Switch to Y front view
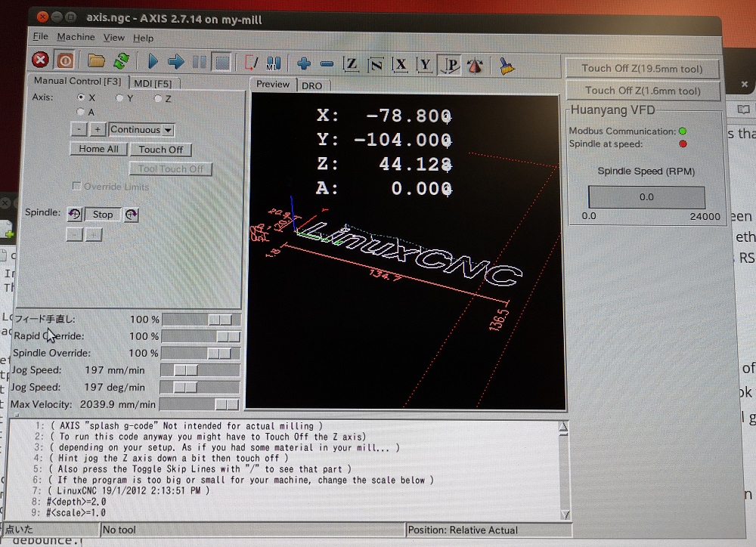This screenshot has width=756, height=547. (x=425, y=65)
